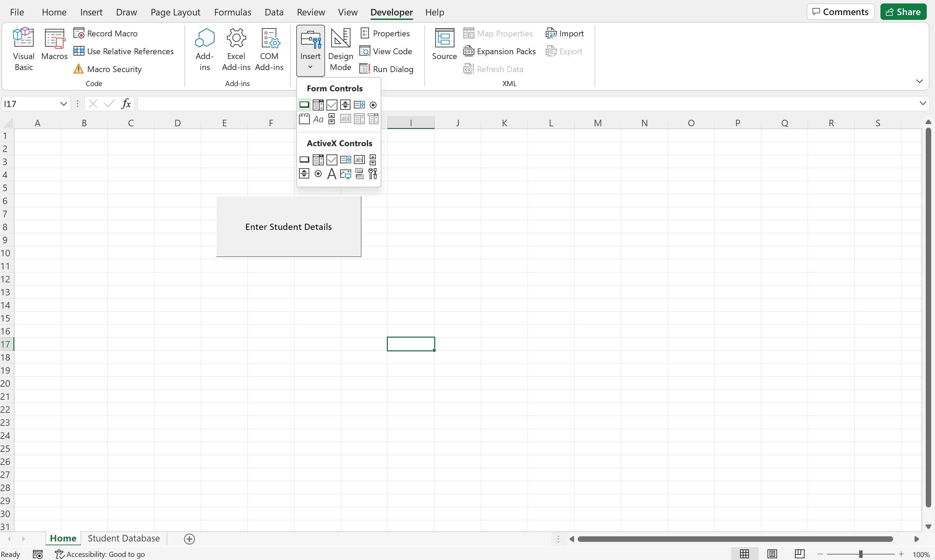Screen dimensions: 935x560
Task: Enable Use Relative References
Action: click(x=124, y=51)
